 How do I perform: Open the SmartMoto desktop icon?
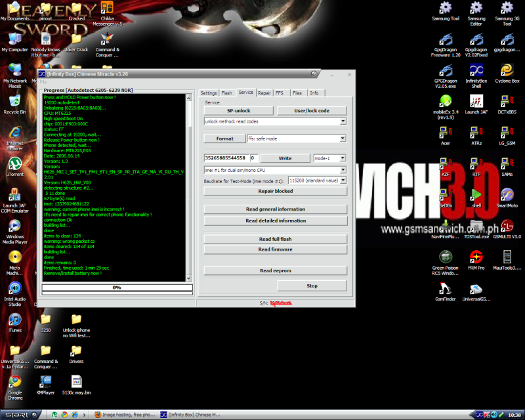[x=507, y=198]
